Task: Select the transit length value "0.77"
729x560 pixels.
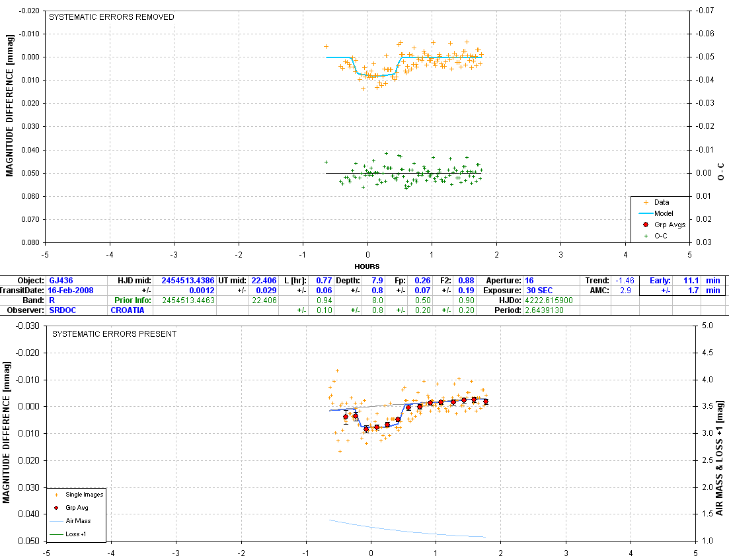Action: [x=324, y=281]
